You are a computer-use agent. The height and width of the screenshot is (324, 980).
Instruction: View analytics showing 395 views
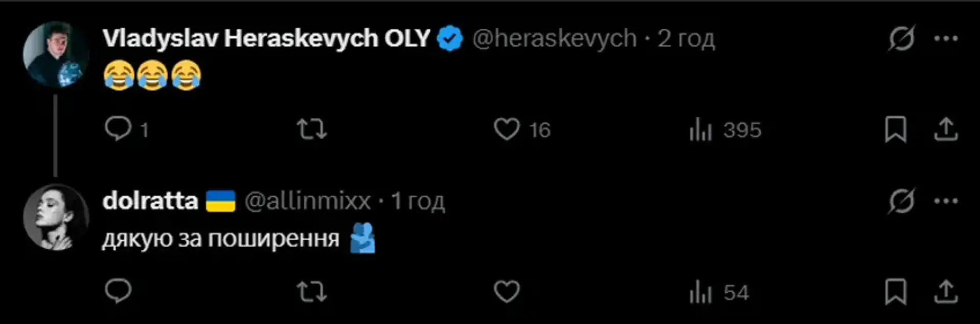point(700,129)
